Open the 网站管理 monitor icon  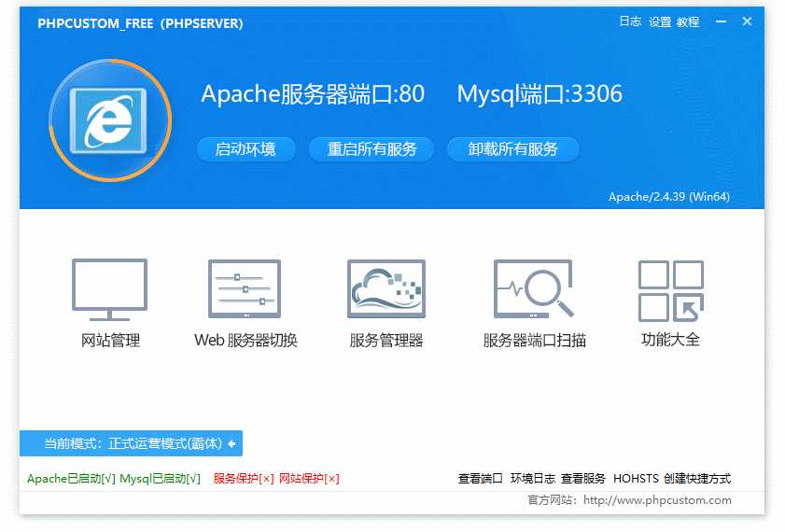pos(109,289)
